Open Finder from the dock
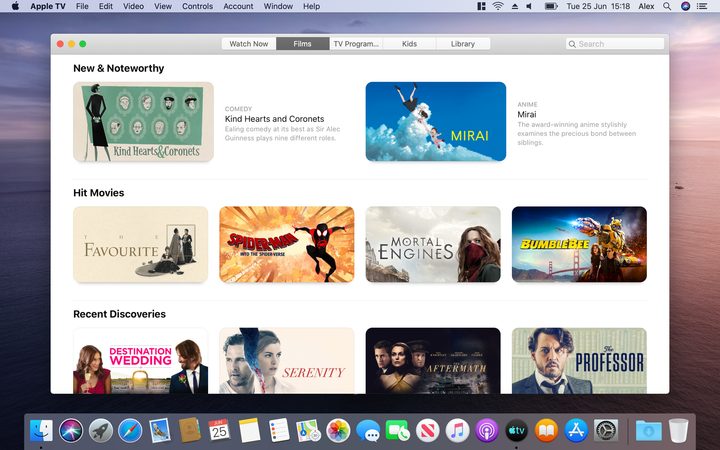The height and width of the screenshot is (450, 720). (41, 431)
